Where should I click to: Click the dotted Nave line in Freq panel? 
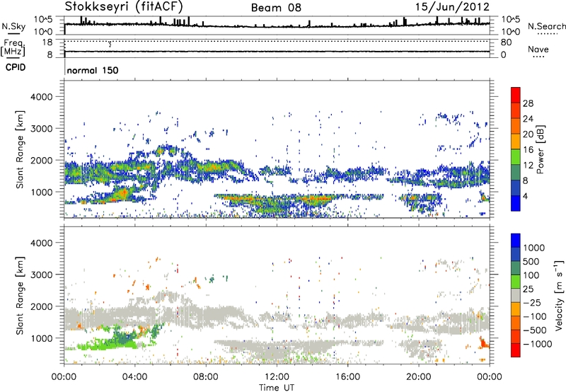(x=277, y=41)
